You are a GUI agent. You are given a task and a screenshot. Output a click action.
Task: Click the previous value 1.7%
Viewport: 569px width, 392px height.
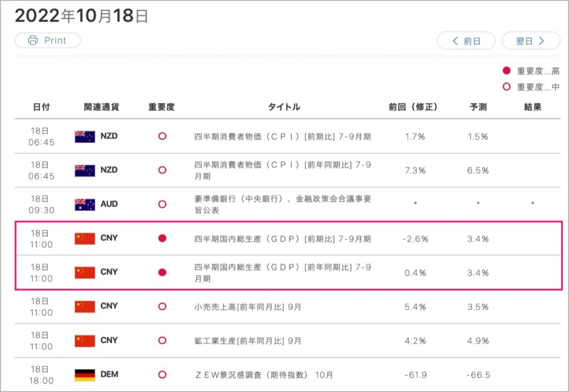pyautogui.click(x=415, y=137)
